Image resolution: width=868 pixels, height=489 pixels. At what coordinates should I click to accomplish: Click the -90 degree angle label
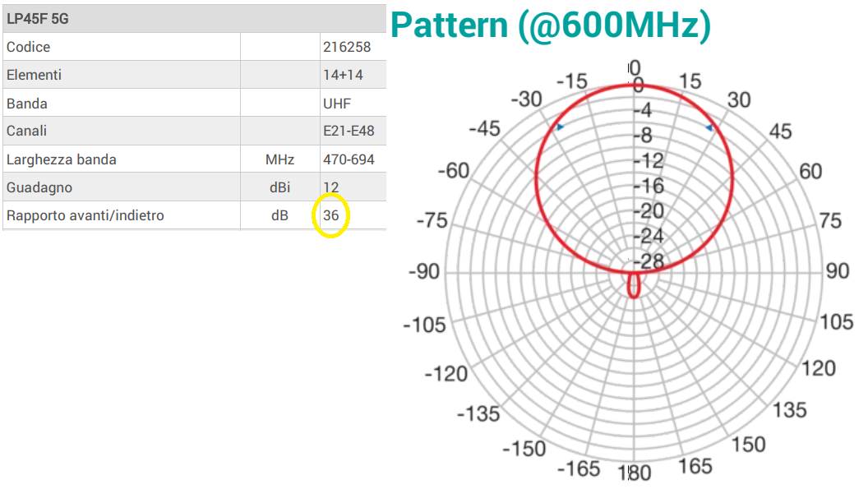pyautogui.click(x=424, y=272)
